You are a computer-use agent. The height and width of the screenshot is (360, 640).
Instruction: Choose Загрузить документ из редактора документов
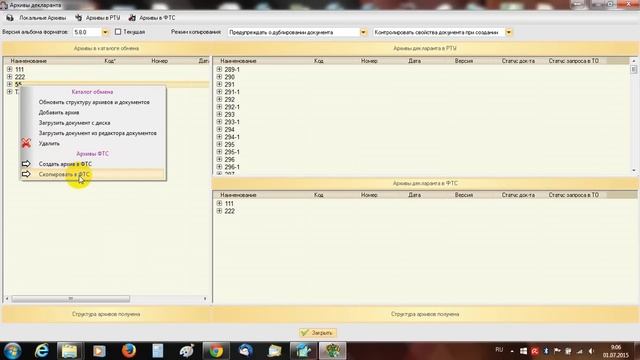pyautogui.click(x=98, y=133)
